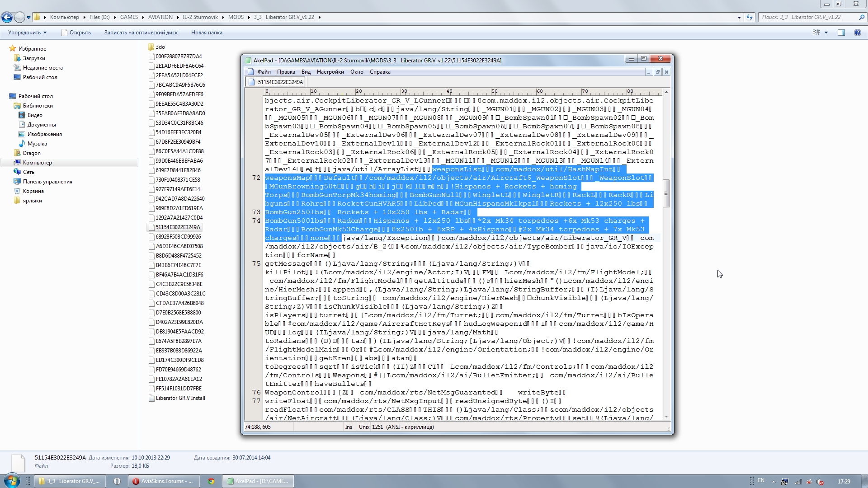Screen dimensions: 868x488
Task: Open the 3do folder
Action: [x=160, y=47]
